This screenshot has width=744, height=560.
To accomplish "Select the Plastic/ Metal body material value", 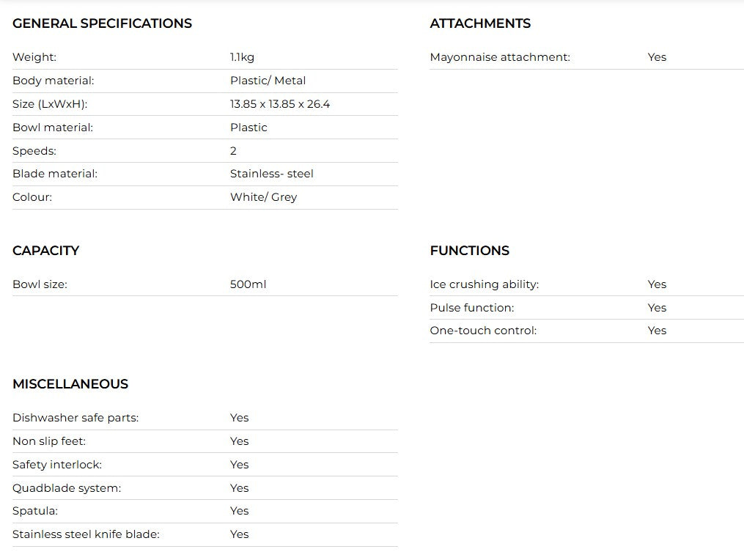I will tap(268, 81).
